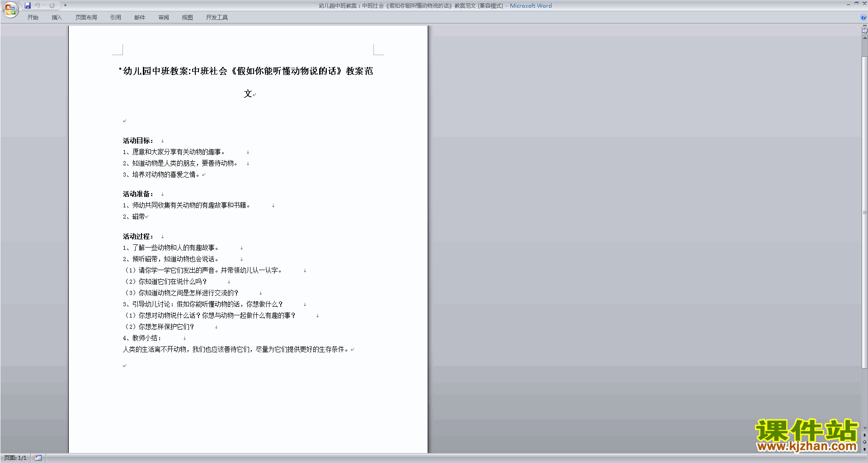Click line （1）你想对动物说什么话？

pyautogui.click(x=209, y=316)
